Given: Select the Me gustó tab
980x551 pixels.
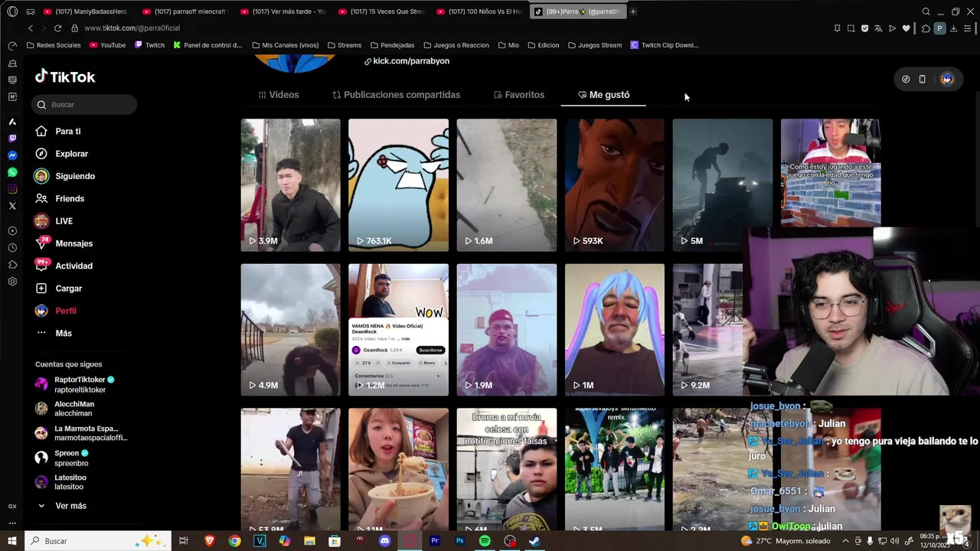Looking at the screenshot, I should 604,95.
